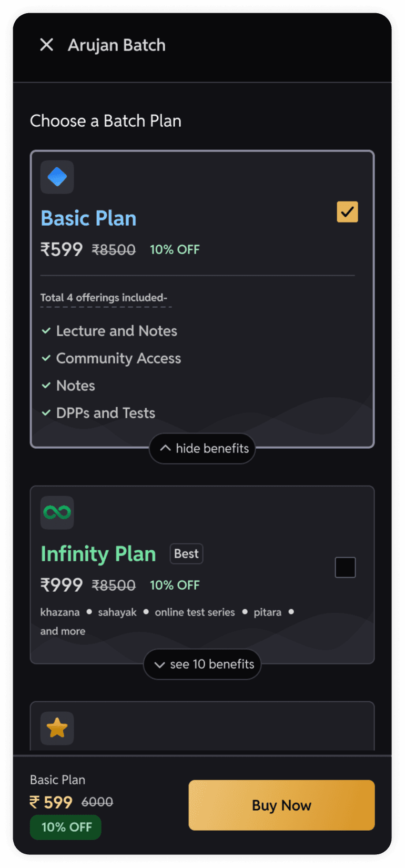This screenshot has height=868, width=405.
Task: Expand see 10 benefits
Action: point(202,664)
